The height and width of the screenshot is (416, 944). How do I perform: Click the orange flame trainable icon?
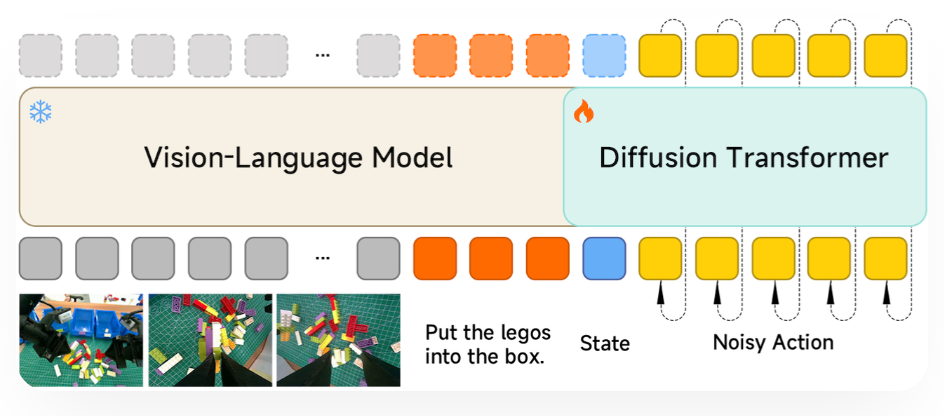pyautogui.click(x=583, y=112)
